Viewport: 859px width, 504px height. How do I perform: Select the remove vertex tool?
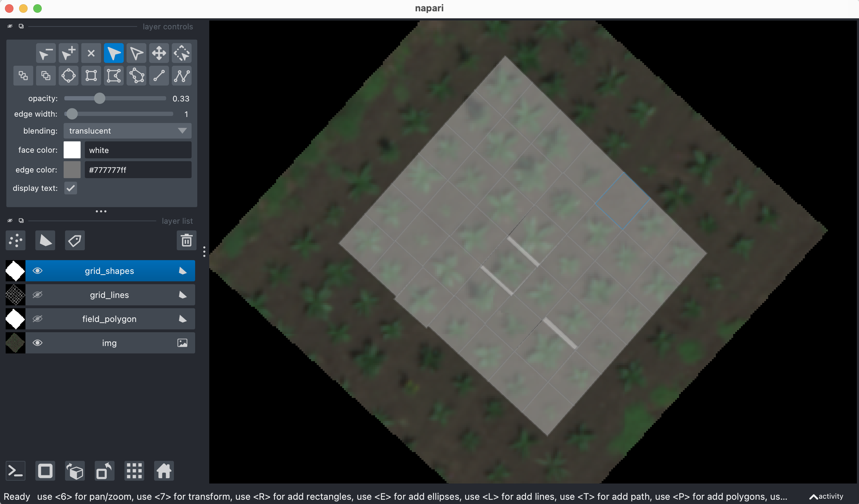tap(46, 53)
